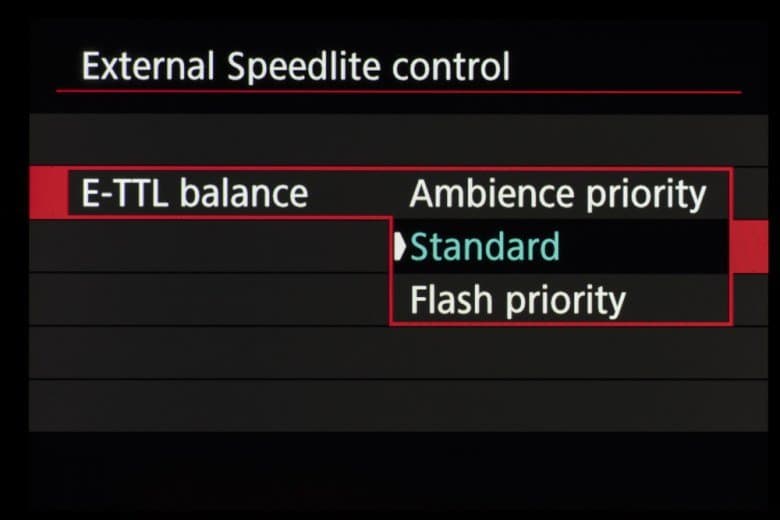Viewport: 780px width, 520px height.
Task: Click red underline beneath the Speedlite title
Action: (398, 92)
